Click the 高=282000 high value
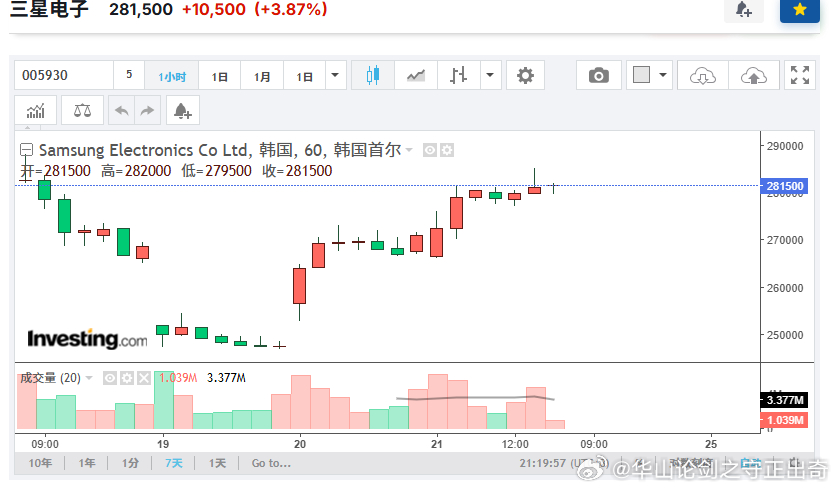Screen dimensions: 837x489 pyautogui.click(x=136, y=171)
